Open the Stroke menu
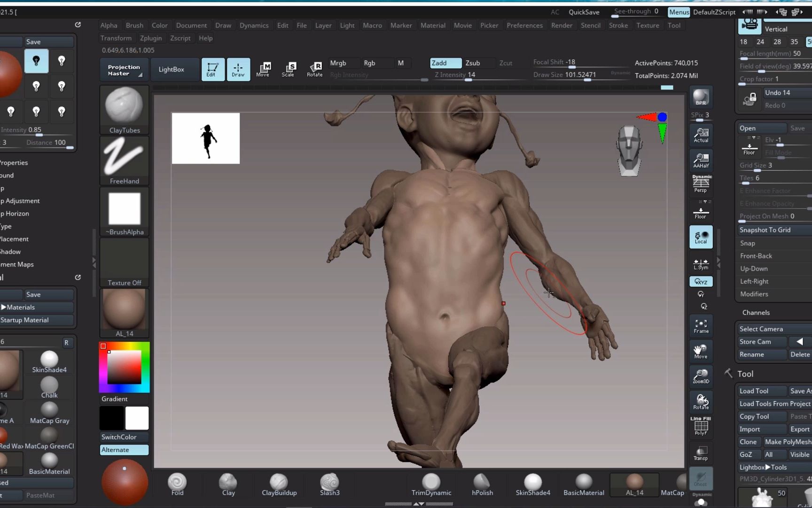Screen dimensions: 812x508 click(618, 25)
